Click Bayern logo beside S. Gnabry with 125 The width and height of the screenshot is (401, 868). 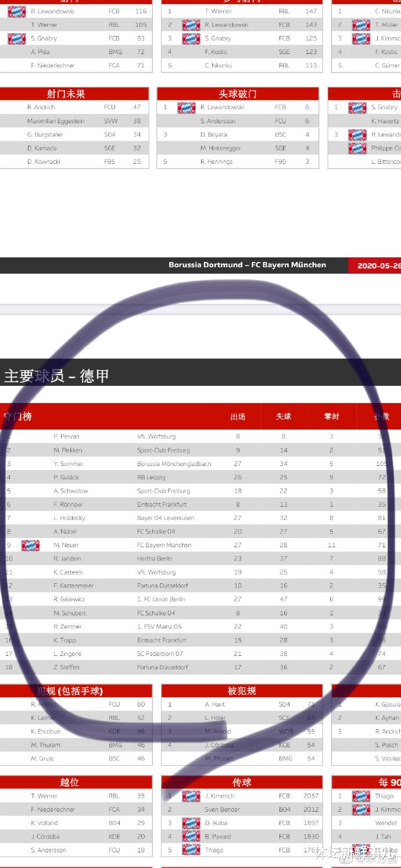tap(191, 38)
